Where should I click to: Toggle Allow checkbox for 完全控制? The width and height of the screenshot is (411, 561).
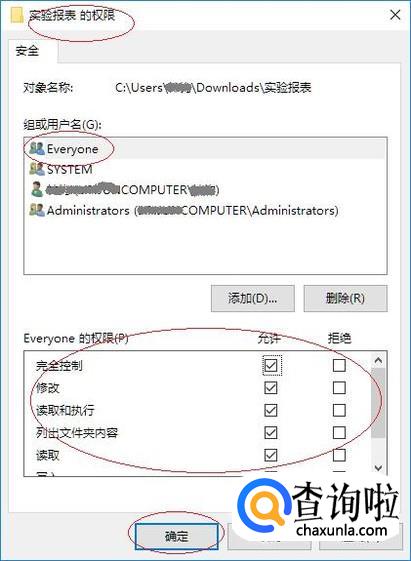pos(271,365)
